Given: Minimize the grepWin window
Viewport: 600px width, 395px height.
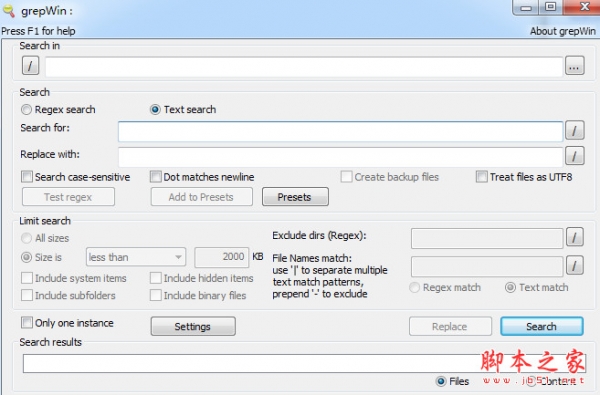Looking at the screenshot, I should [526, 7].
